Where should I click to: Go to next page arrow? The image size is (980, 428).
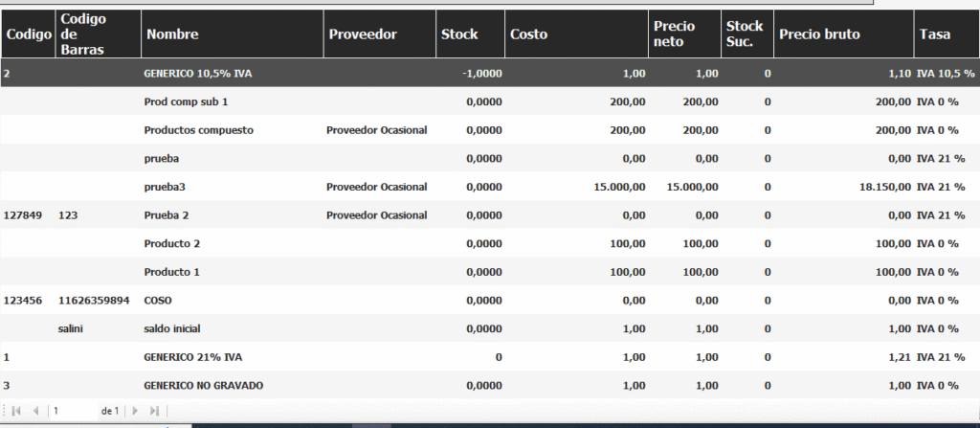(x=135, y=411)
